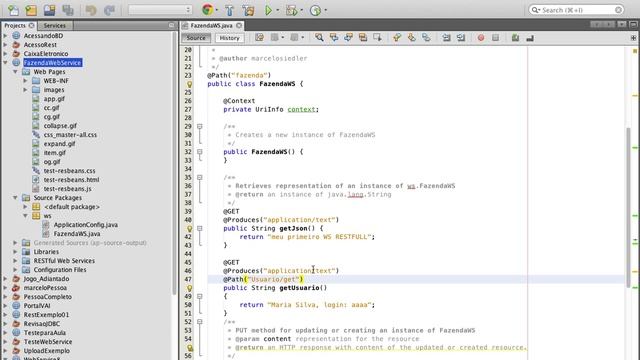Click the Debug Project icon
The image size is (640, 360).
click(291, 10)
